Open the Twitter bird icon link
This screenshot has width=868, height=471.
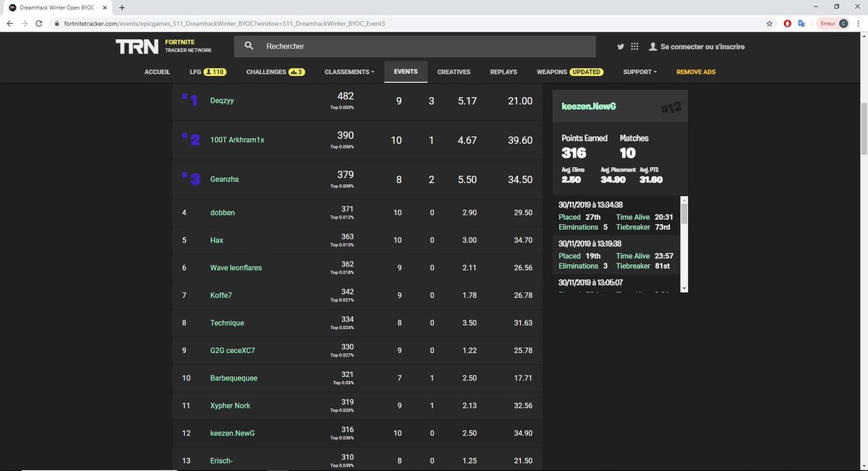coord(621,46)
